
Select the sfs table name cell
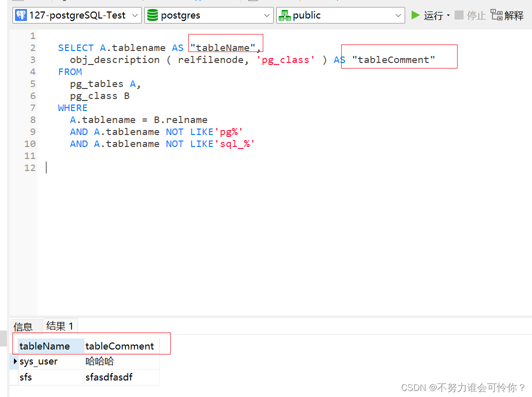[51, 377]
